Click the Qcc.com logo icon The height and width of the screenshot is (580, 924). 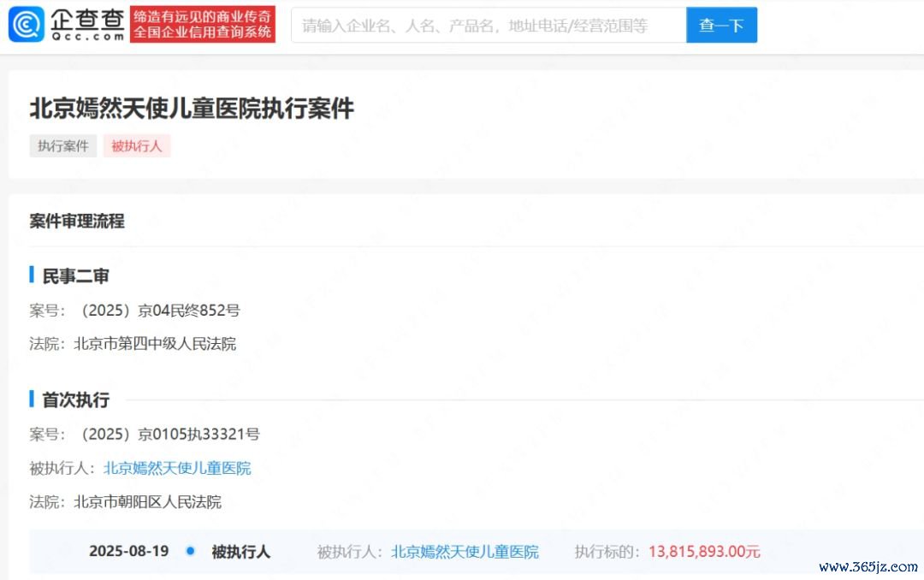[27, 25]
